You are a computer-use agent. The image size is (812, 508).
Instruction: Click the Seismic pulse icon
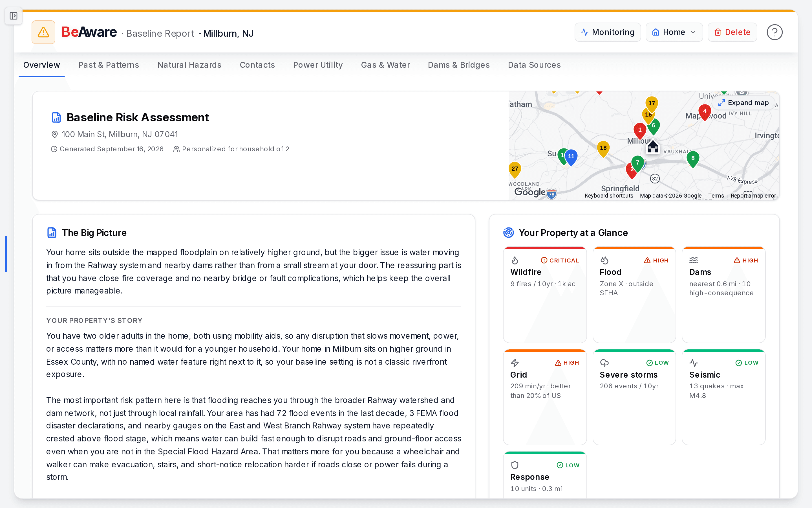(694, 363)
